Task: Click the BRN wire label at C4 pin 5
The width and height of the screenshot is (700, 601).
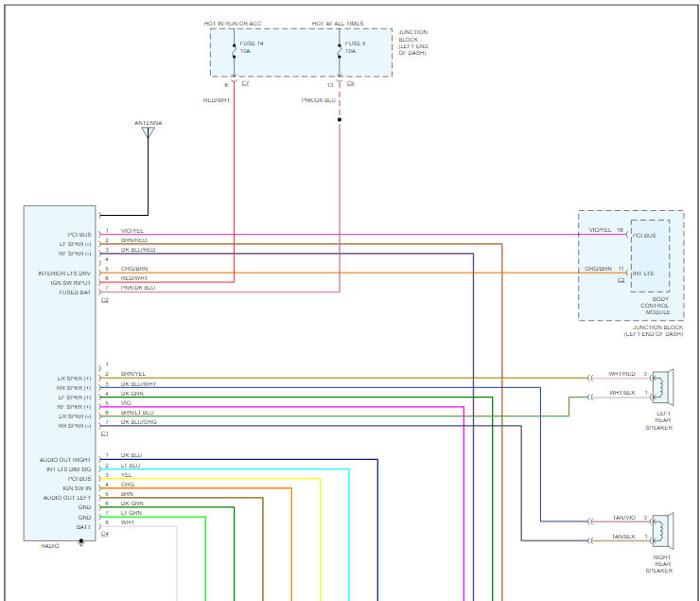Action: pos(128,494)
